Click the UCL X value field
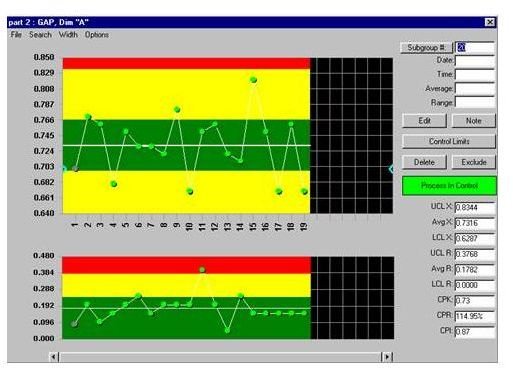This screenshot has height=368, width=513. tap(475, 208)
